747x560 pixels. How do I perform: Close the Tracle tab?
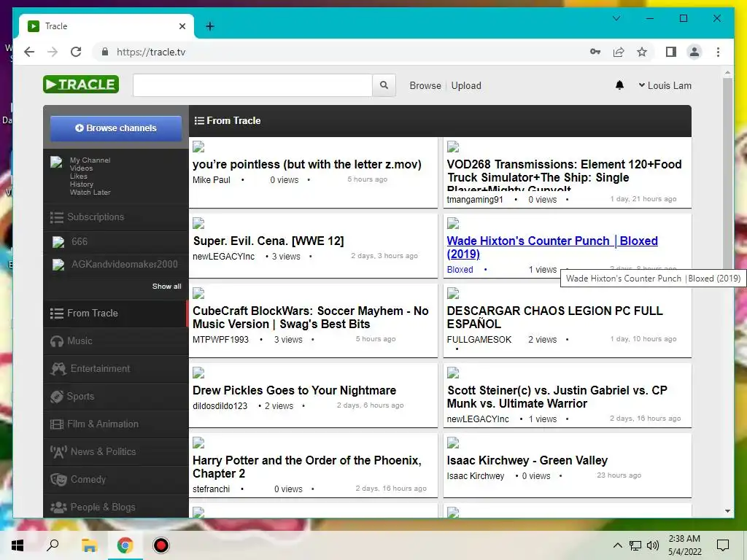pyautogui.click(x=182, y=26)
